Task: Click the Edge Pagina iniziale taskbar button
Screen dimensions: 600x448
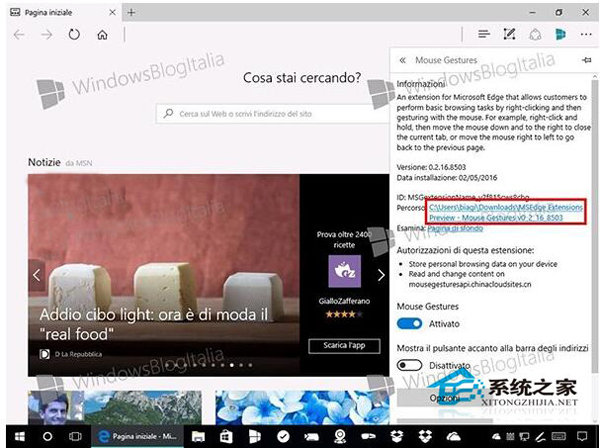Action: 137,436
